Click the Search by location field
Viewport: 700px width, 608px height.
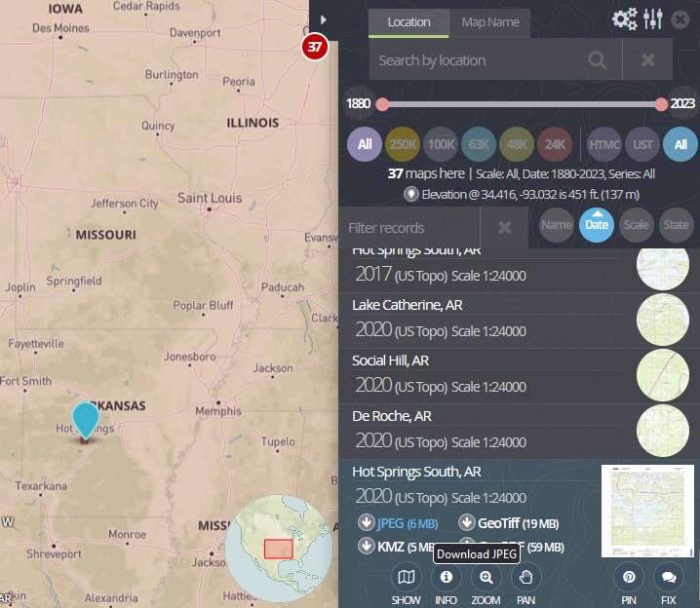pyautogui.click(x=478, y=60)
